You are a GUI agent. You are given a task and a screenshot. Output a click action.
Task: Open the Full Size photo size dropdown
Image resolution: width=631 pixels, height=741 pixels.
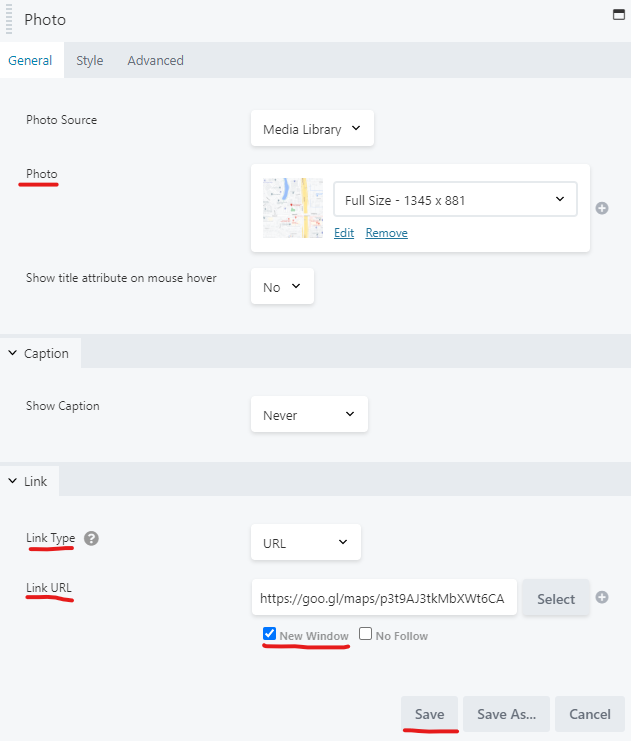coord(455,199)
